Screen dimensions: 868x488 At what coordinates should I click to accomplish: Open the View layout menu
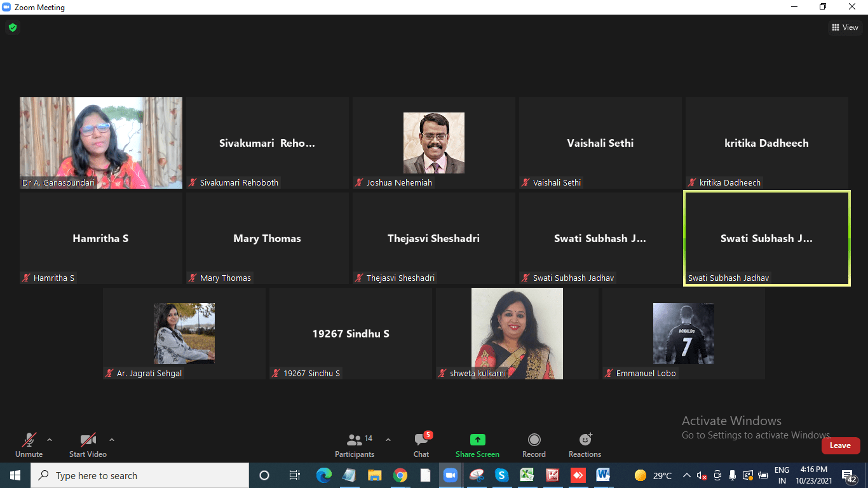tap(845, 27)
